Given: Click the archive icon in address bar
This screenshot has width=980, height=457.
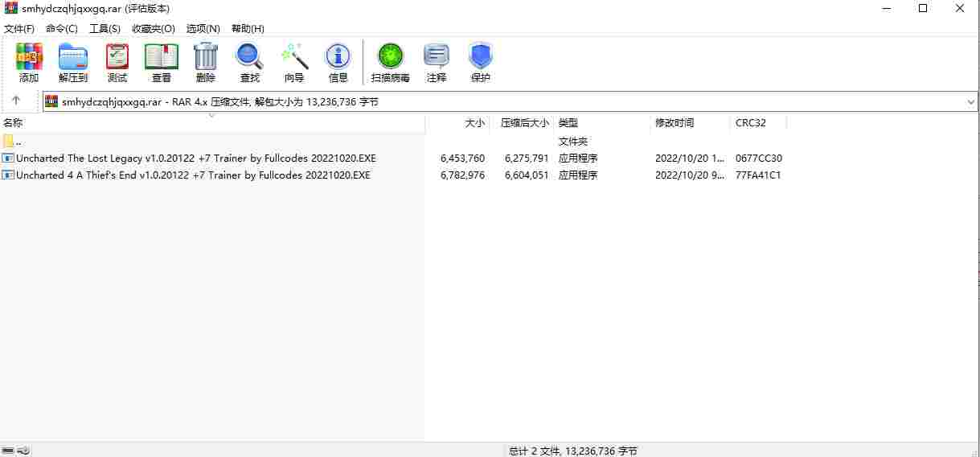Looking at the screenshot, I should pos(51,101).
